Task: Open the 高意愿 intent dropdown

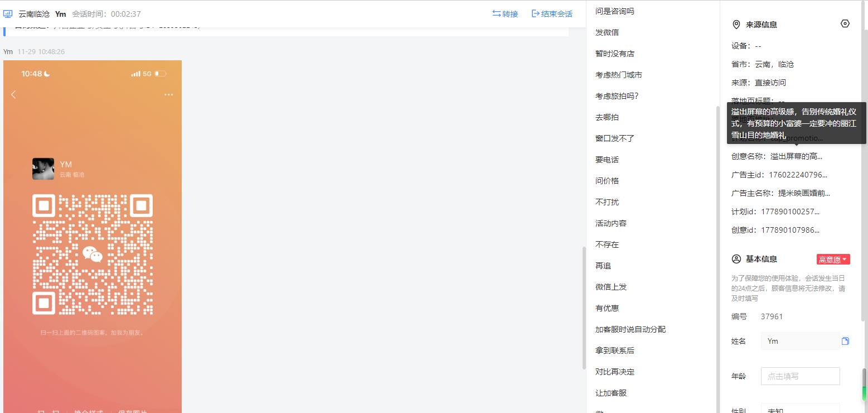Action: coord(833,260)
